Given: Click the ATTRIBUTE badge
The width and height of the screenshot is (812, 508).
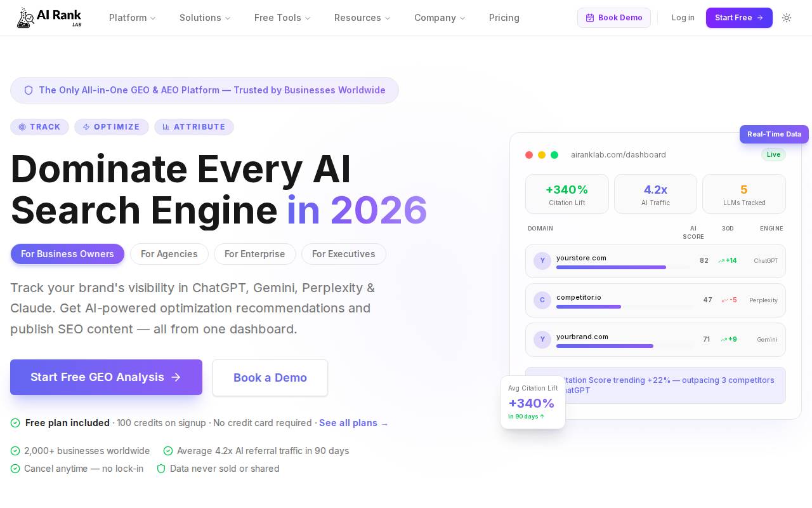Looking at the screenshot, I should [x=194, y=127].
